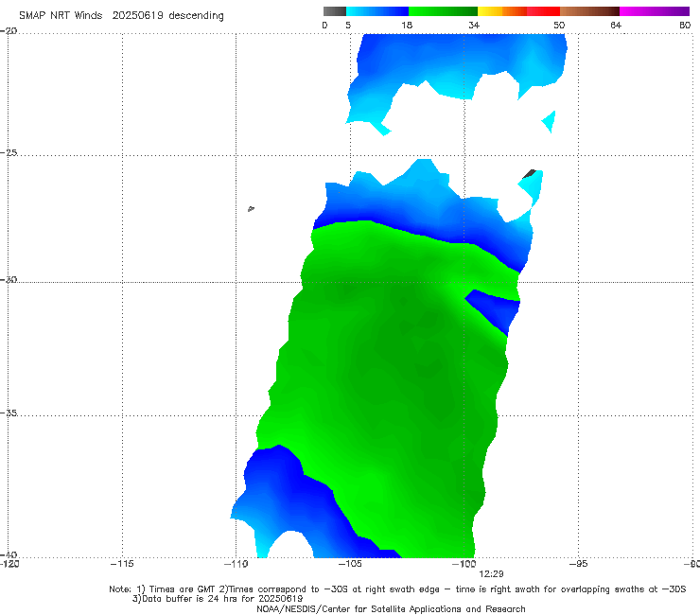Screen dimensions: 700x615
Task: Click the longitude label "-115"
Action: (x=122, y=564)
